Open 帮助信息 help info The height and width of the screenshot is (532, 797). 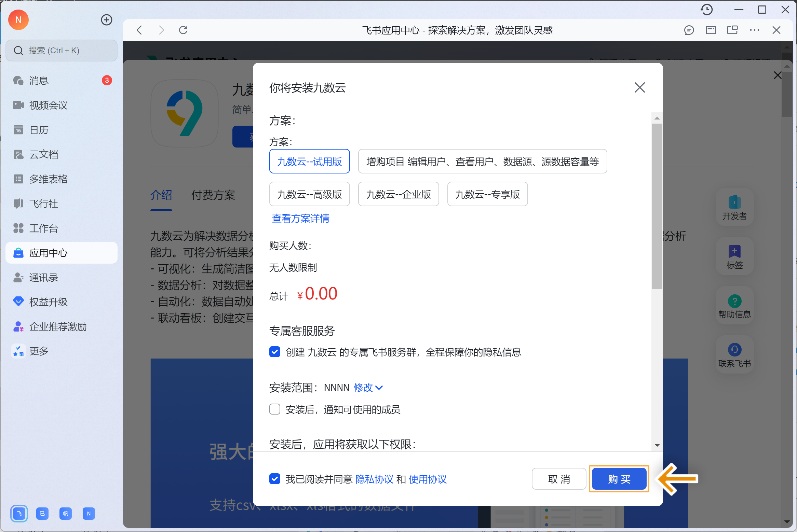click(x=734, y=305)
